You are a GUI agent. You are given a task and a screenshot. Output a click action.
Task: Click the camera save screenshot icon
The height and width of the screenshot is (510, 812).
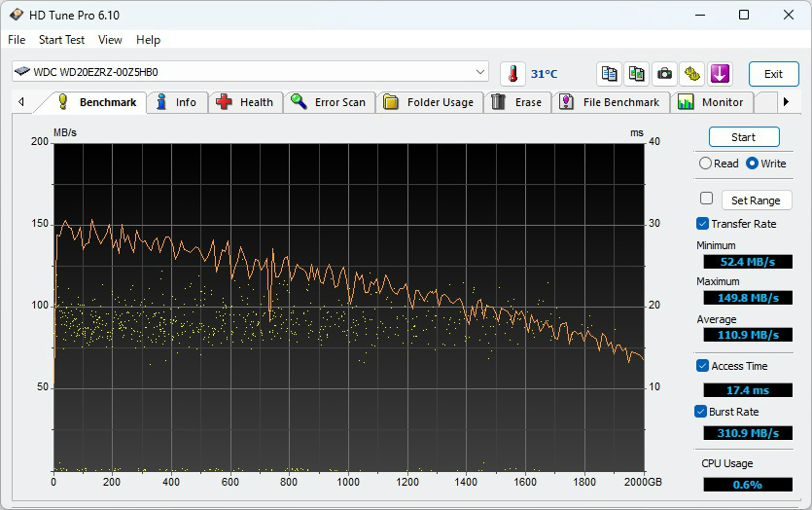(664, 74)
